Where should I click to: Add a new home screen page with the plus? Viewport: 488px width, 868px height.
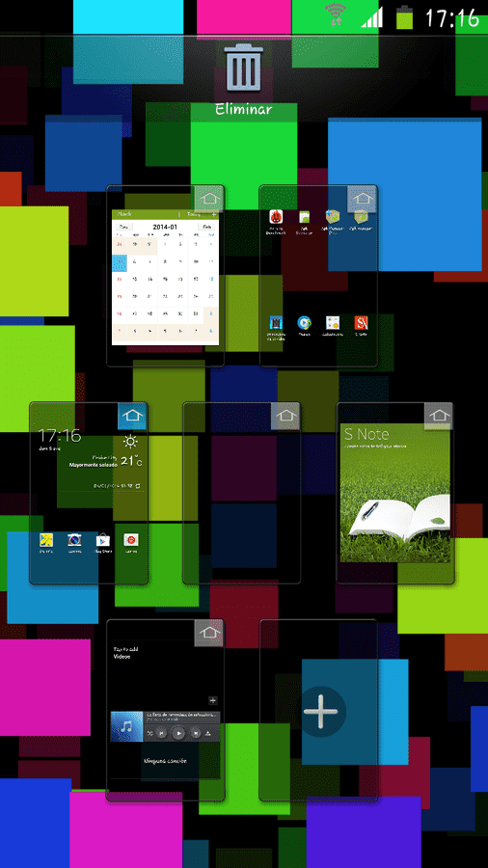321,712
